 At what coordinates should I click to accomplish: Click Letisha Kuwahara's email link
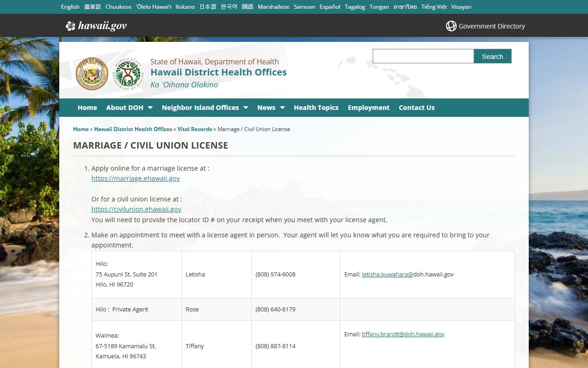387,274
